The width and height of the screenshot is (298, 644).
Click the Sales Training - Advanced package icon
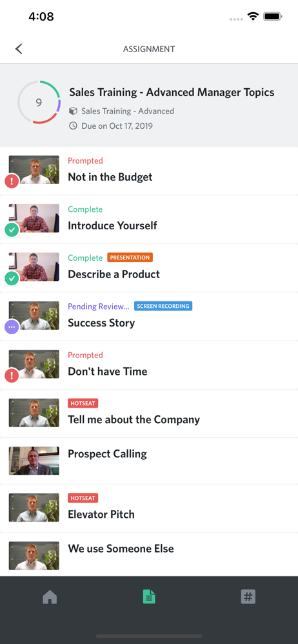(73, 111)
